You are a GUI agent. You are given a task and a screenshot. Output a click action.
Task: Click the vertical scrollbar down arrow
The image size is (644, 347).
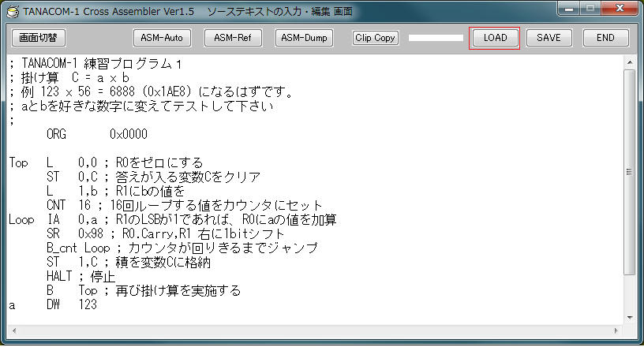tap(629, 318)
